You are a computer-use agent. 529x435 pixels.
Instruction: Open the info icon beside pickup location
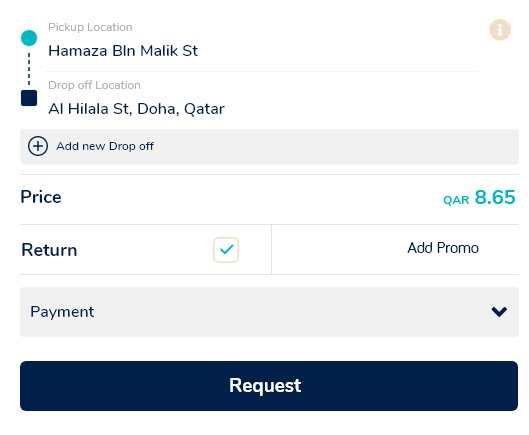point(500,30)
